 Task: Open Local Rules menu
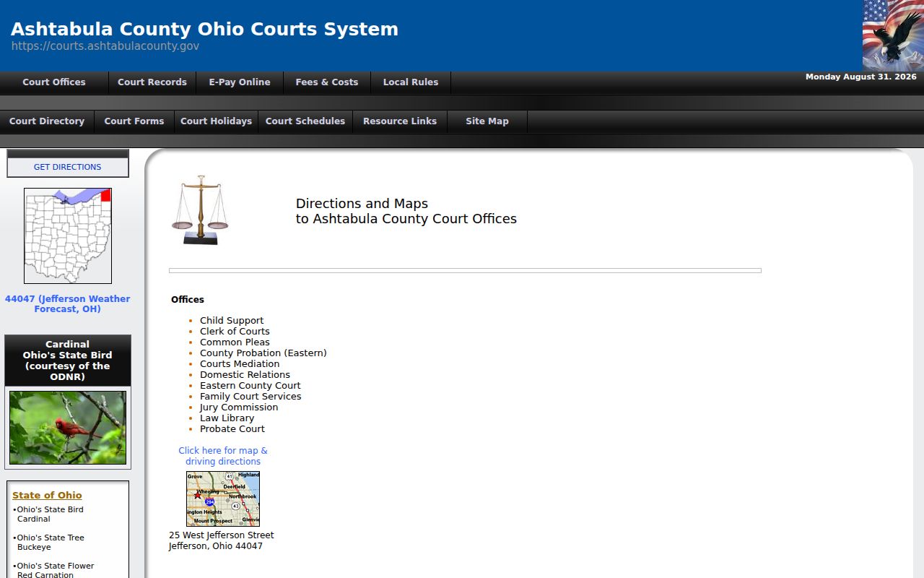pos(411,82)
